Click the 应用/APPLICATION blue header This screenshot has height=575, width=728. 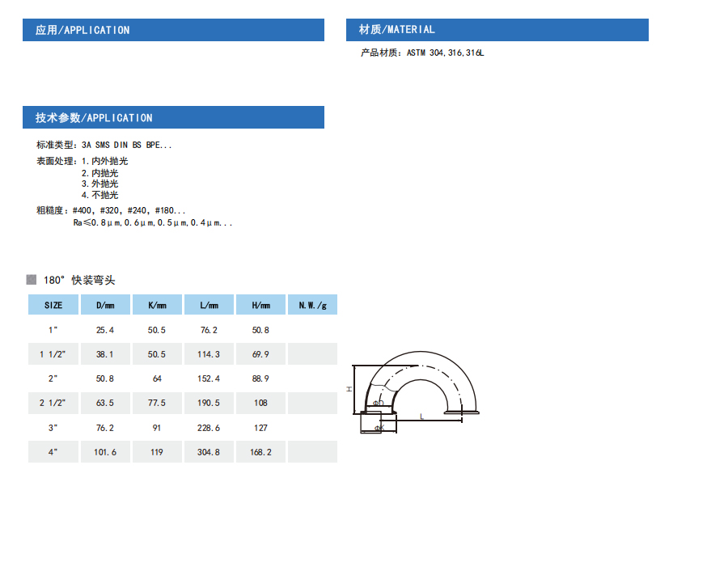pos(173,30)
